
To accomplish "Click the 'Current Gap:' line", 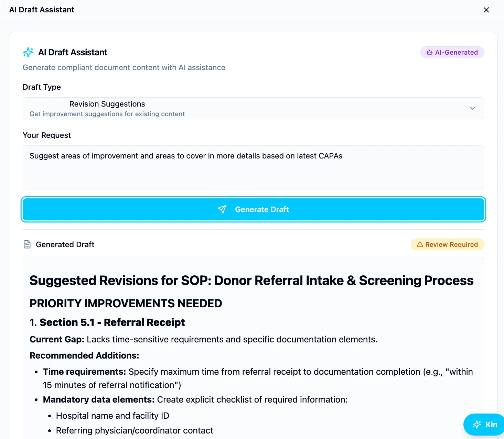I will [x=204, y=339].
